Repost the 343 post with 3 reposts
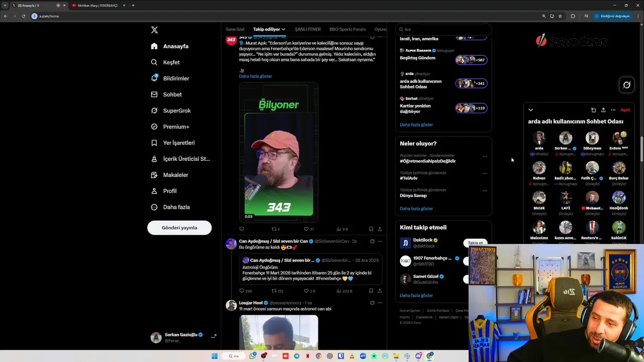 275,229
